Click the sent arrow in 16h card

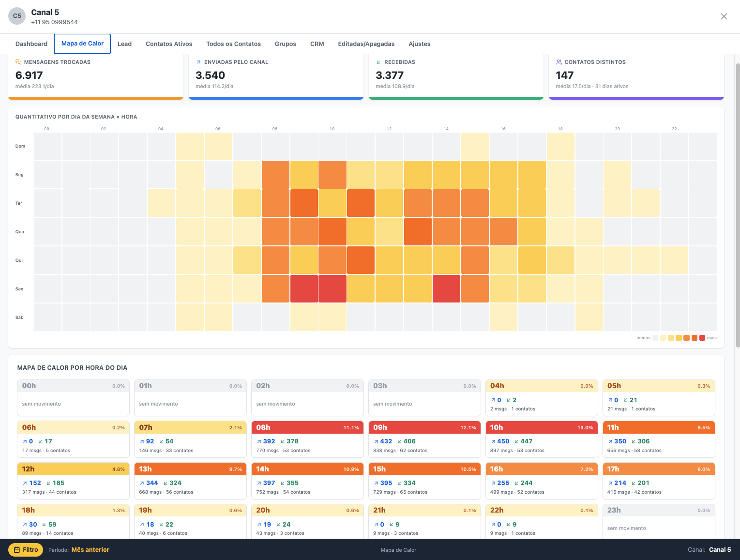pyautogui.click(x=493, y=483)
